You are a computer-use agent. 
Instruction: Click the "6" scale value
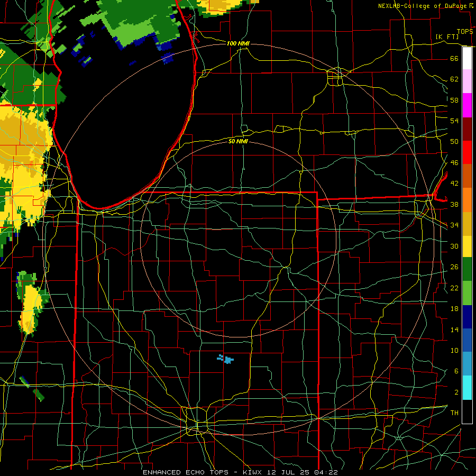456,371
